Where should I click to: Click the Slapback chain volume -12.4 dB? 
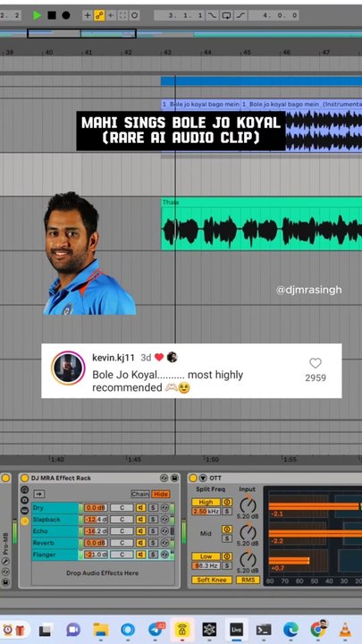click(x=96, y=520)
